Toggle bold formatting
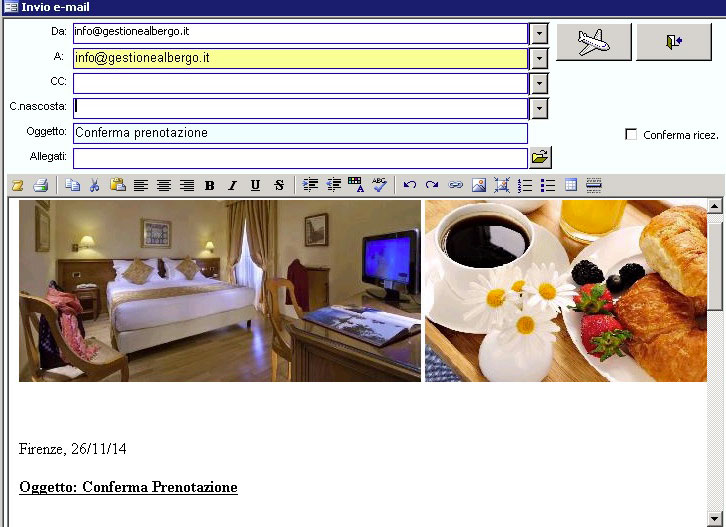 (209, 185)
